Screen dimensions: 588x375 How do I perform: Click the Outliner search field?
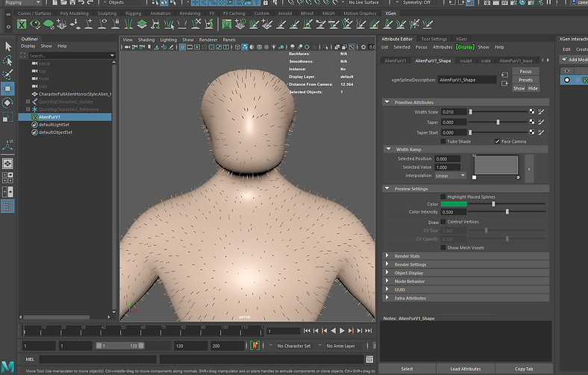[x=71, y=55]
